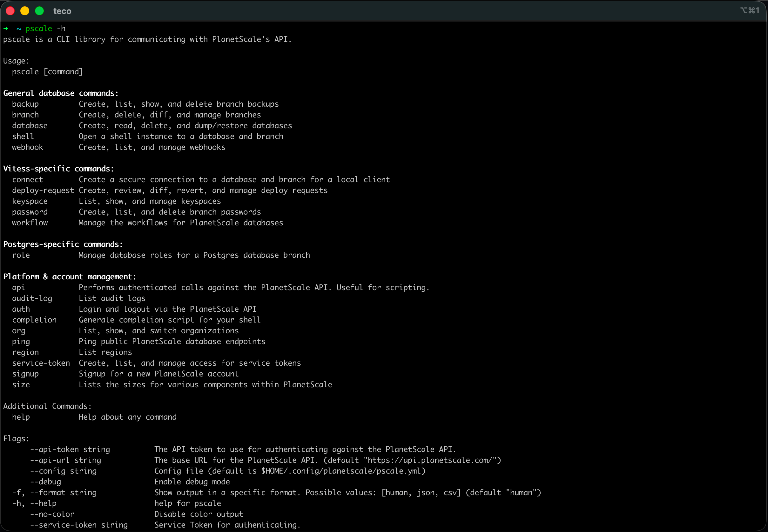This screenshot has width=768, height=532.
Task: Select the 'database' command name
Action: pyautogui.click(x=30, y=126)
